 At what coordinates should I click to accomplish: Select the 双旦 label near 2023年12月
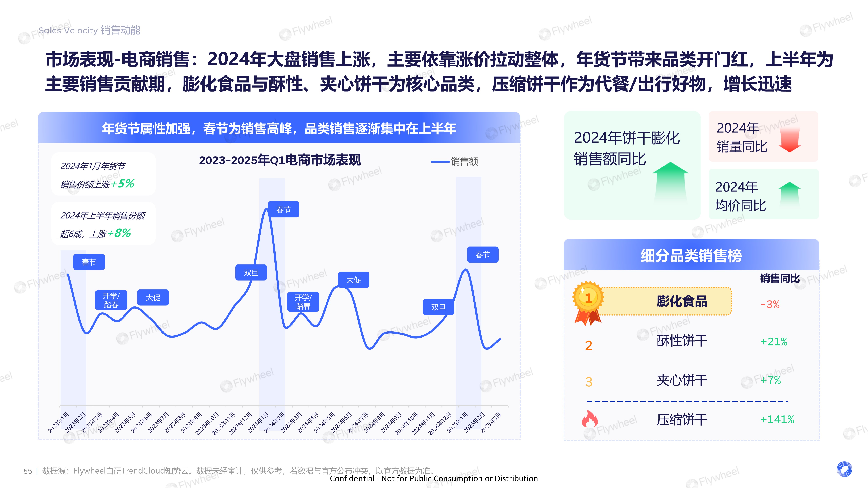click(x=251, y=273)
